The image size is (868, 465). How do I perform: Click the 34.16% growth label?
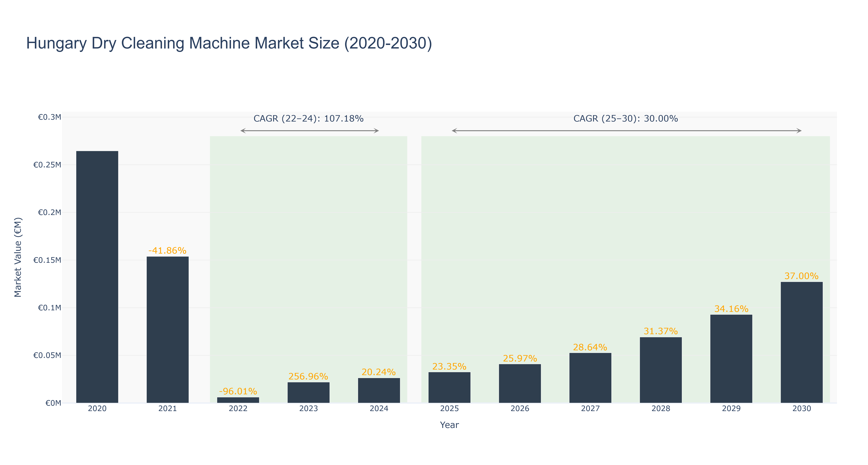(731, 309)
